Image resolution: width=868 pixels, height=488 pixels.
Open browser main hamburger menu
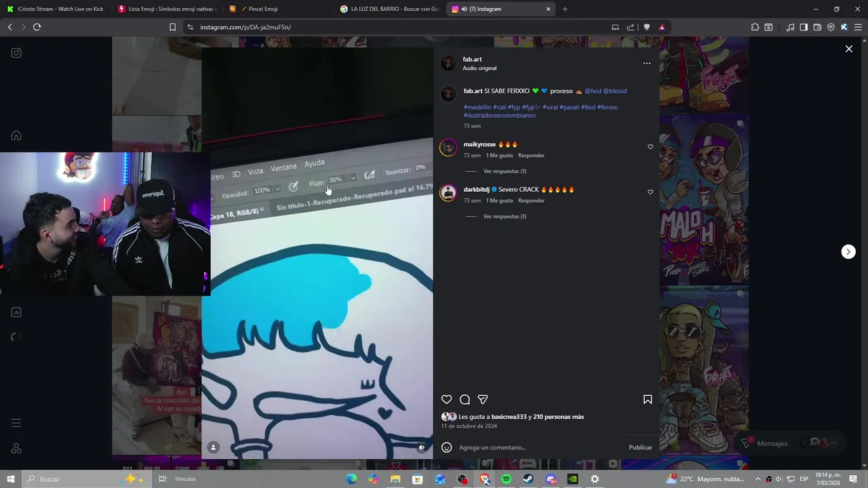pos(858,27)
